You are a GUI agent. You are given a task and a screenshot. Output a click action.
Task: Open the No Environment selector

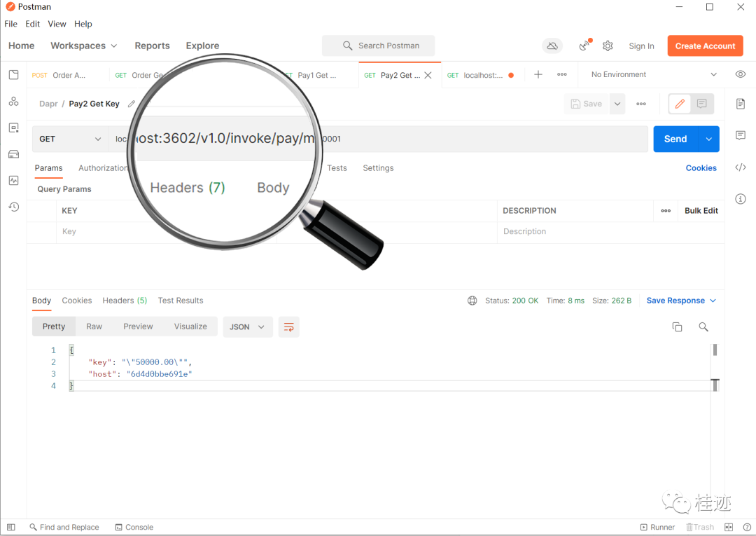click(654, 74)
